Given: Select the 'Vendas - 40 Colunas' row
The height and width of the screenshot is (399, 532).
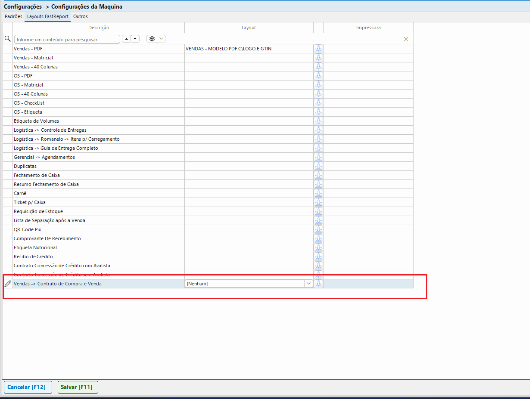Looking at the screenshot, I should tap(208, 67).
